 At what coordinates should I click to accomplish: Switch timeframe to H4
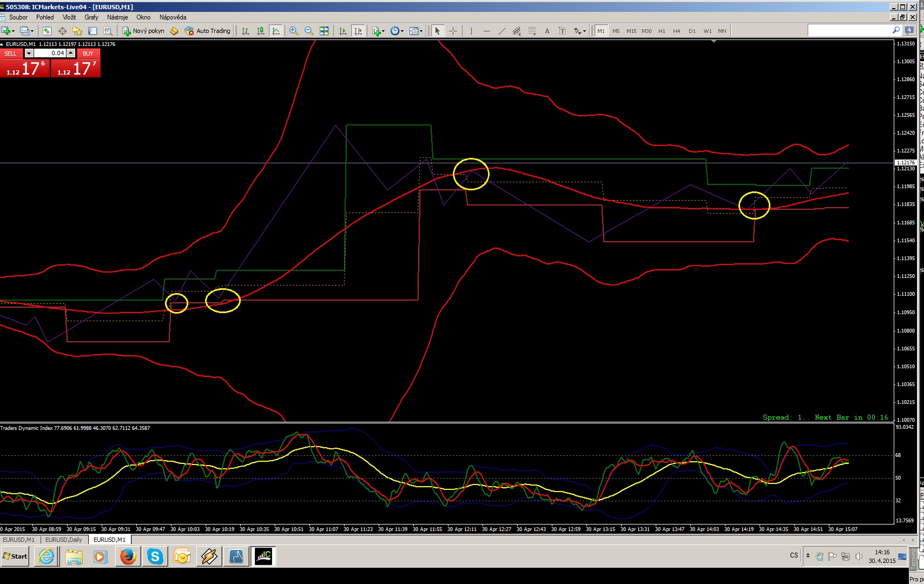point(677,31)
